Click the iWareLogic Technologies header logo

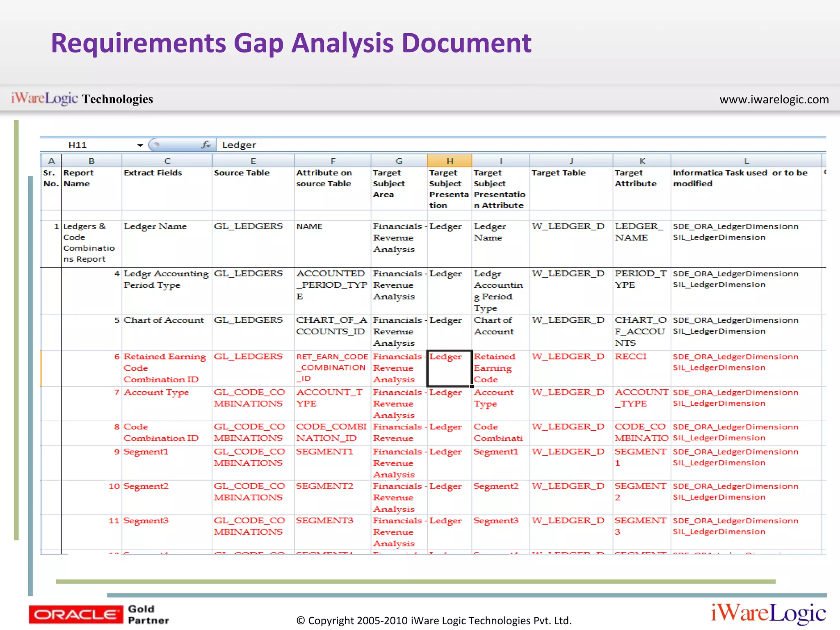[x=82, y=98]
